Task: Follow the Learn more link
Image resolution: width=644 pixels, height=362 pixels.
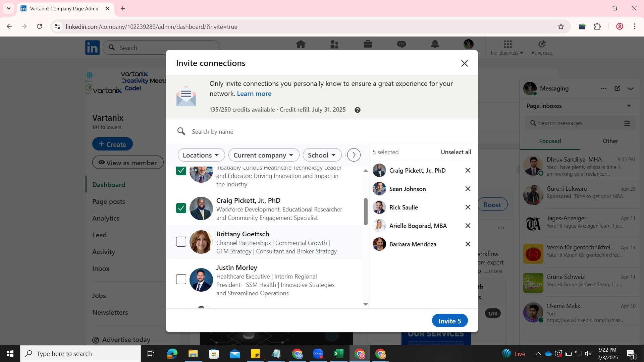Action: point(254,94)
